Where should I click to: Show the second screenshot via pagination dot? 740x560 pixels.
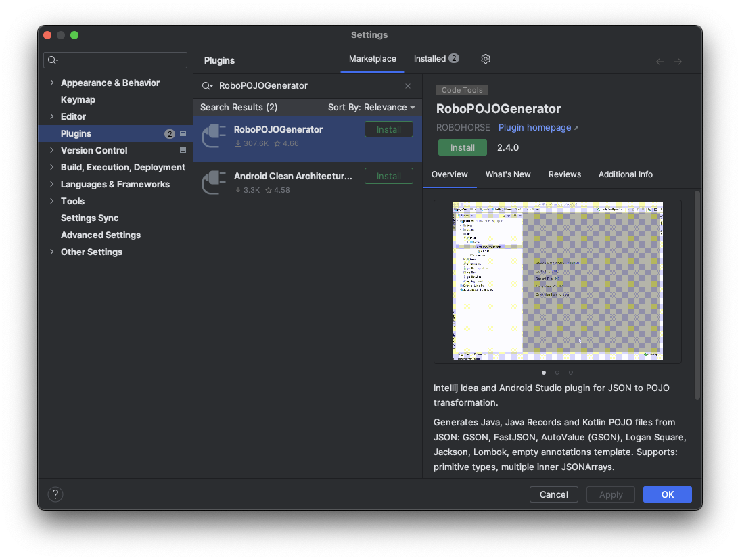coord(557,373)
